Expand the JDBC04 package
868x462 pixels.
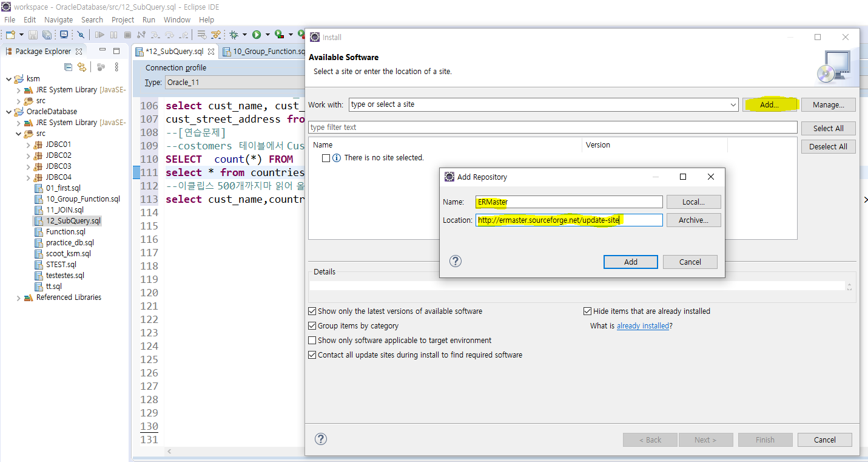[x=28, y=177]
